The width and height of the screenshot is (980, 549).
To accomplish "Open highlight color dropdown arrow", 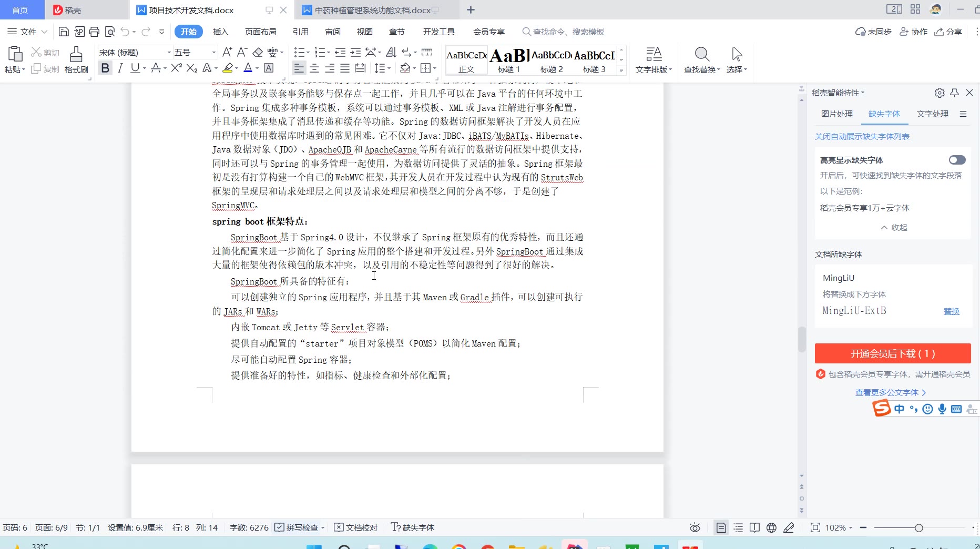I will [x=237, y=68].
